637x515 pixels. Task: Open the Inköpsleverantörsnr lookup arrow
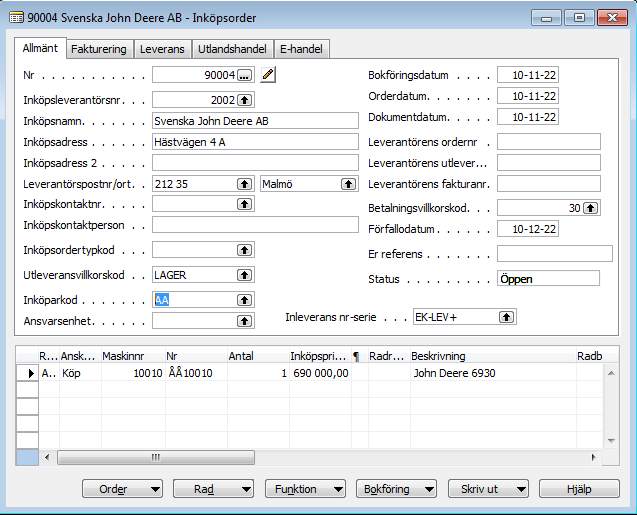[244, 100]
